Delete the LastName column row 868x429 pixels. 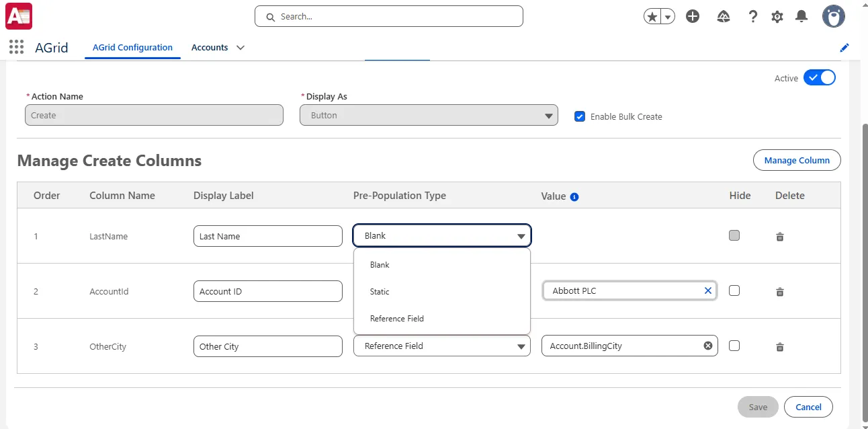pyautogui.click(x=780, y=237)
